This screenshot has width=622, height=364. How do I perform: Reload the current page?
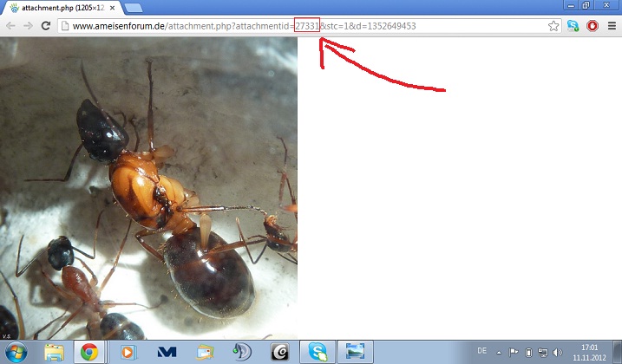click(x=45, y=26)
